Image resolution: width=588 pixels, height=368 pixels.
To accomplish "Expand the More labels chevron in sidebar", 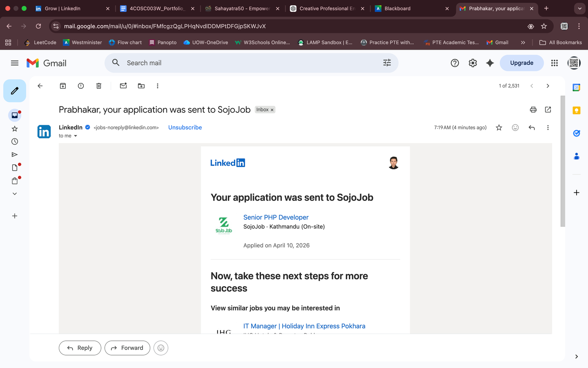I will click(x=15, y=194).
